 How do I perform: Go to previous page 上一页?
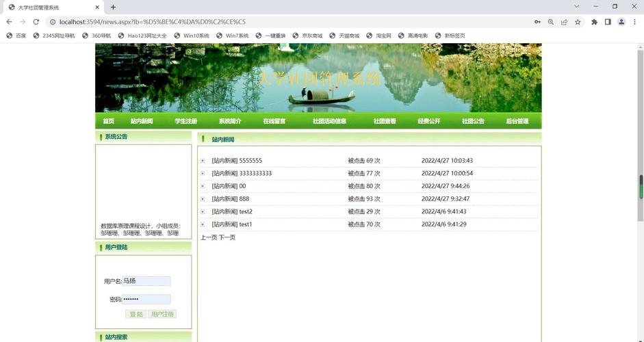[x=209, y=237]
